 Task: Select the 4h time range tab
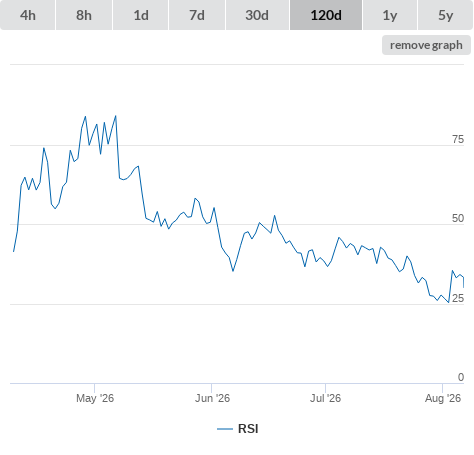28,15
